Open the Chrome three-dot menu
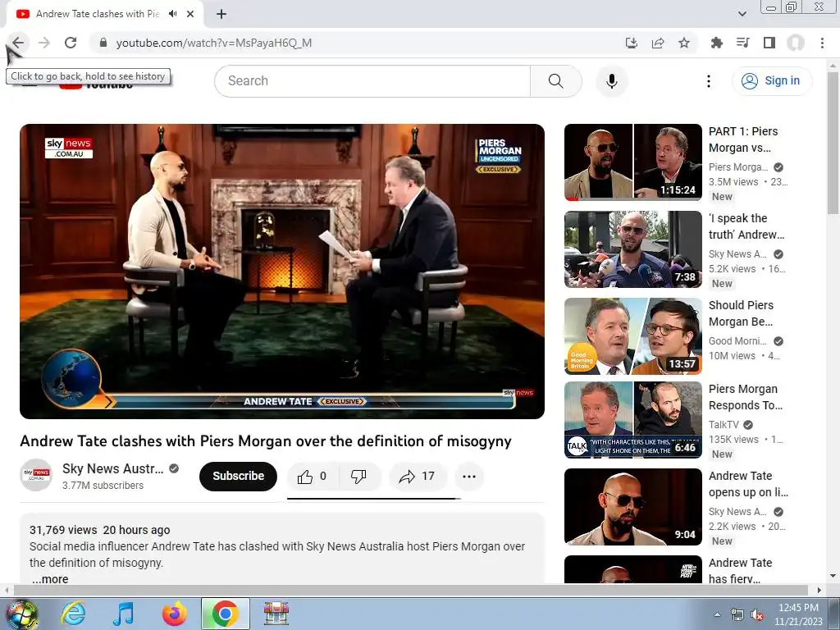840x630 pixels. [x=822, y=43]
